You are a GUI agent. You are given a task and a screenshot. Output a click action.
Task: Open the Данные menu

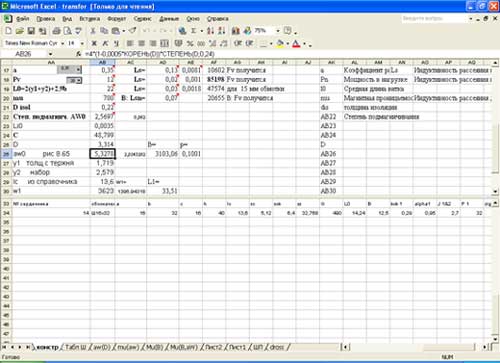tap(169, 19)
